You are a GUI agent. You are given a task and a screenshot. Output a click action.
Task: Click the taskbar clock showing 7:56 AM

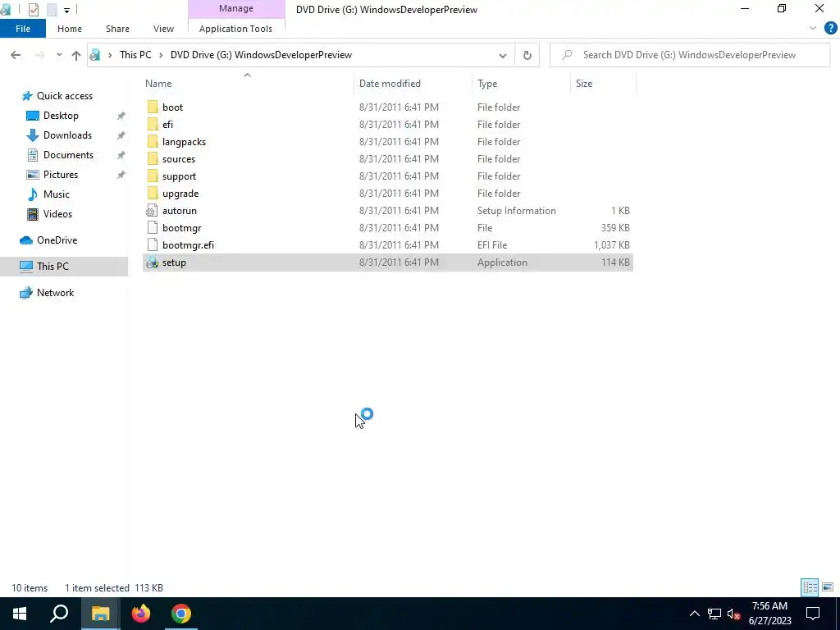click(769, 614)
